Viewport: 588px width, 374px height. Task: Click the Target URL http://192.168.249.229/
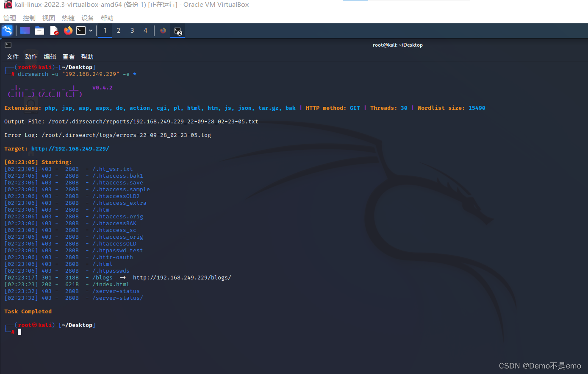pos(70,149)
